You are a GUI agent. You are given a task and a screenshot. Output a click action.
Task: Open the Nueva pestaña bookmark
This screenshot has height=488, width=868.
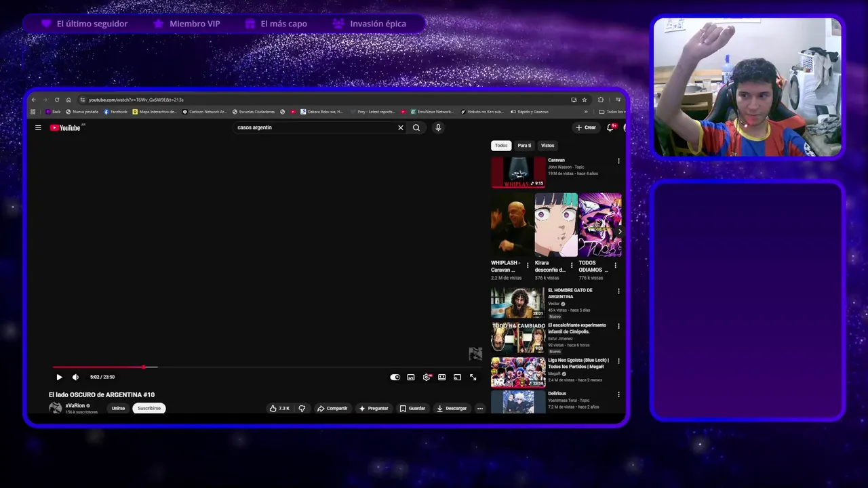coord(82,112)
